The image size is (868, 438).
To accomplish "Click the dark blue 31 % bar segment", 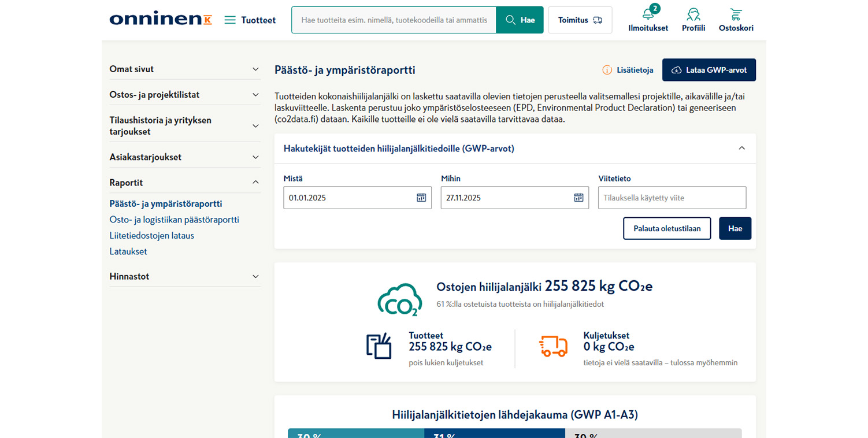I will [495, 433].
